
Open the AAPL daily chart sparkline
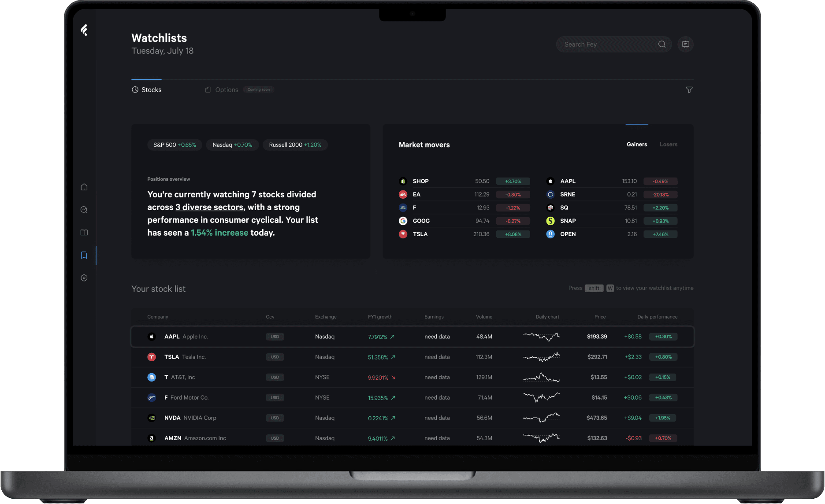541,337
